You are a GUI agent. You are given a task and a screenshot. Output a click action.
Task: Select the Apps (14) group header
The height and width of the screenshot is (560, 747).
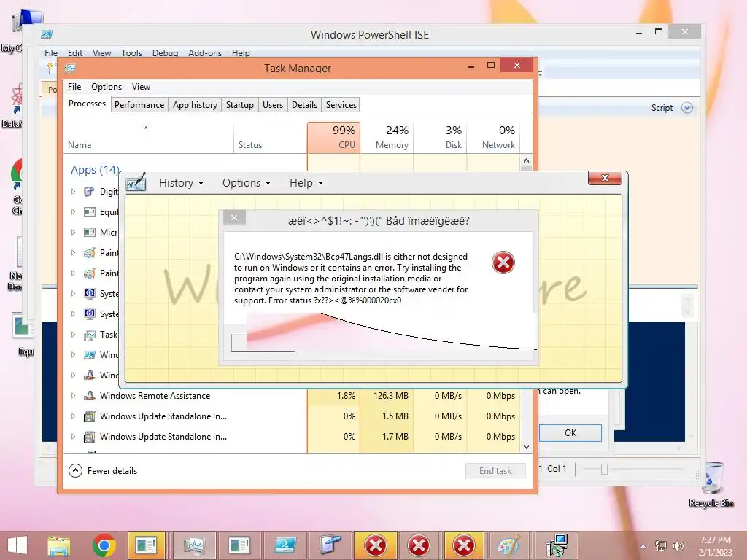95,169
